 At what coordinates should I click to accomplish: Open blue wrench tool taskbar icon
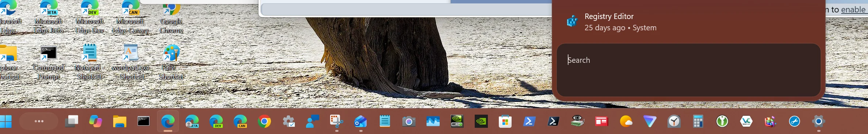[795, 121]
